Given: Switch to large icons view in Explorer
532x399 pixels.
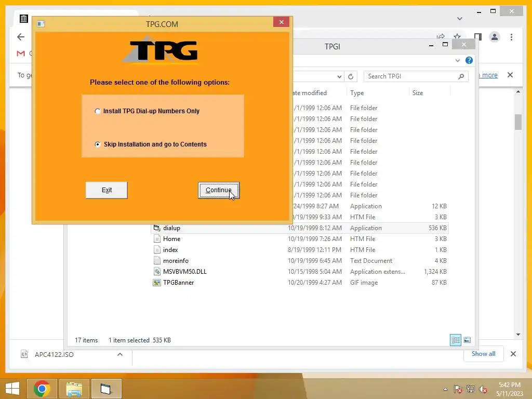Looking at the screenshot, I should tap(467, 340).
